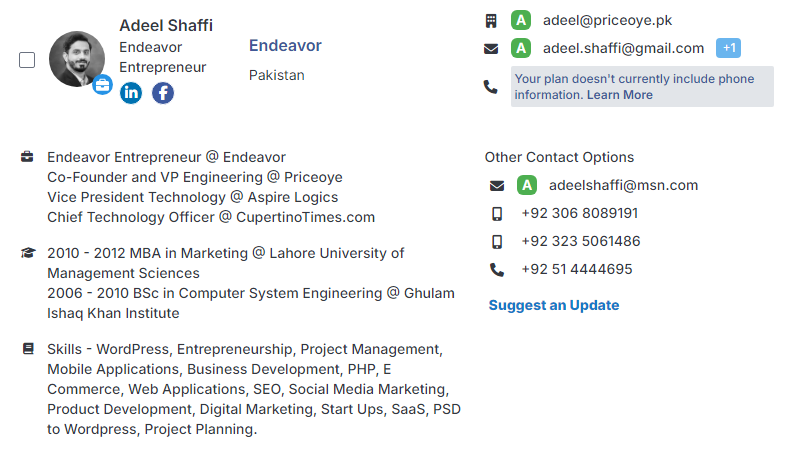Click the phone handset icon near plan notice
The height and width of the screenshot is (449, 792).
coord(490,87)
